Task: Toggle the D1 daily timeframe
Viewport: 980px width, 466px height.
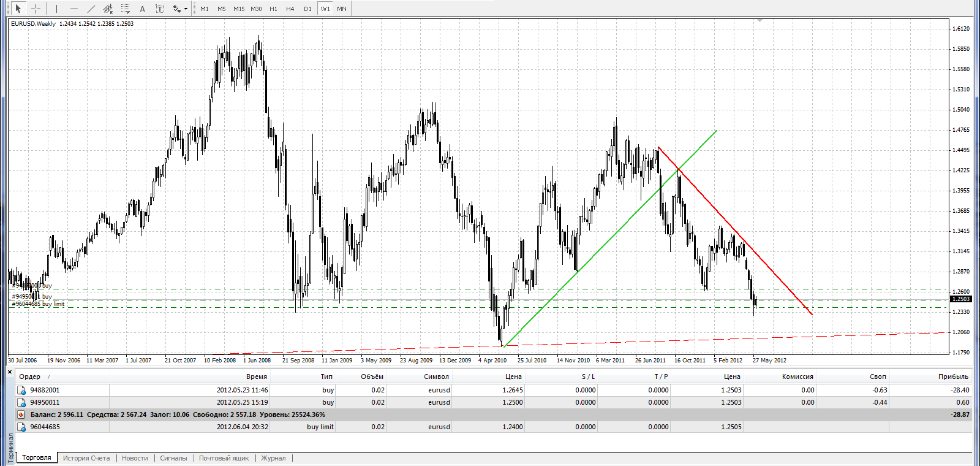Action: (x=307, y=9)
